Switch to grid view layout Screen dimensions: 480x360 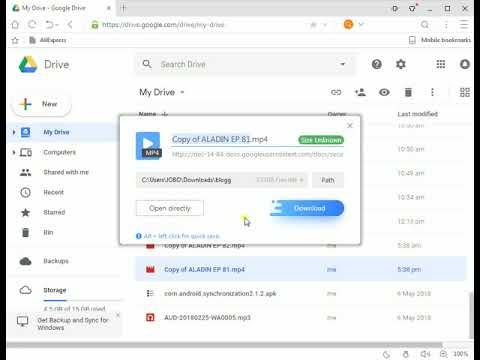(465, 92)
